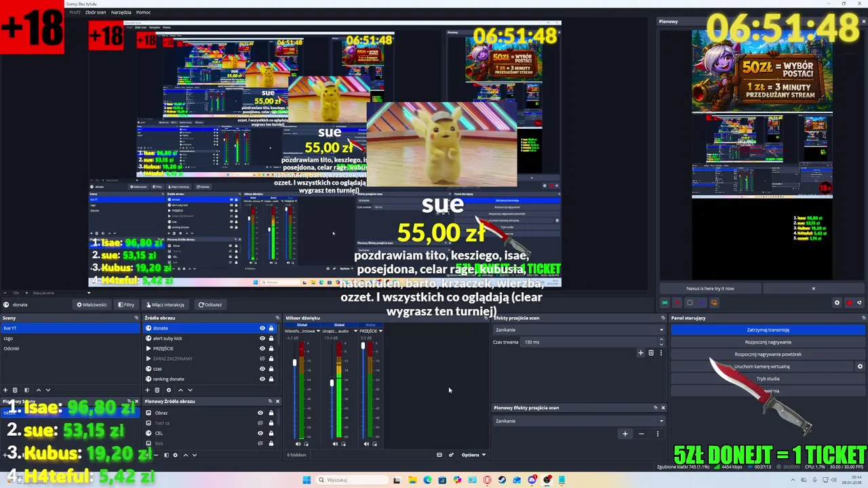Show the ZARAZ ZACZYNAMY source
Image resolution: width=868 pixels, height=488 pixels.
[262, 359]
